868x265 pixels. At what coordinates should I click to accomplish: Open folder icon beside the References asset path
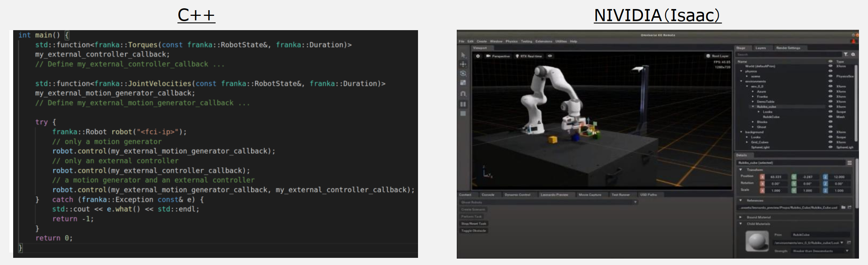tap(843, 207)
